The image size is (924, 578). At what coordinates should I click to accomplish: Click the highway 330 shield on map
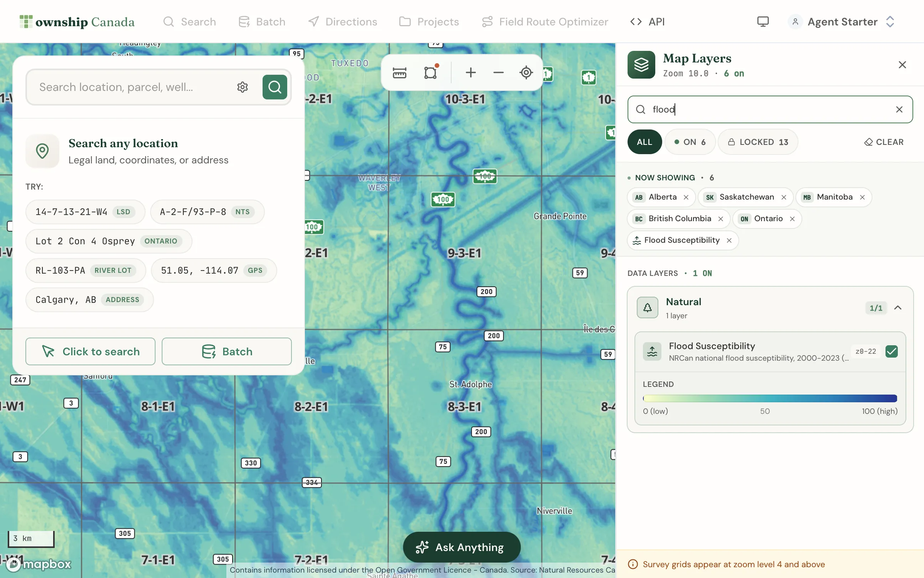point(251,463)
